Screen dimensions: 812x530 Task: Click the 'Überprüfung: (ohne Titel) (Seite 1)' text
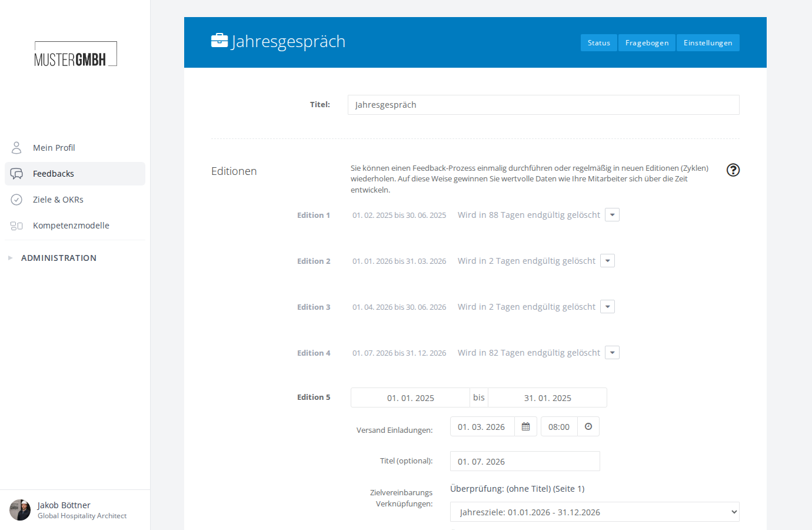click(517, 489)
